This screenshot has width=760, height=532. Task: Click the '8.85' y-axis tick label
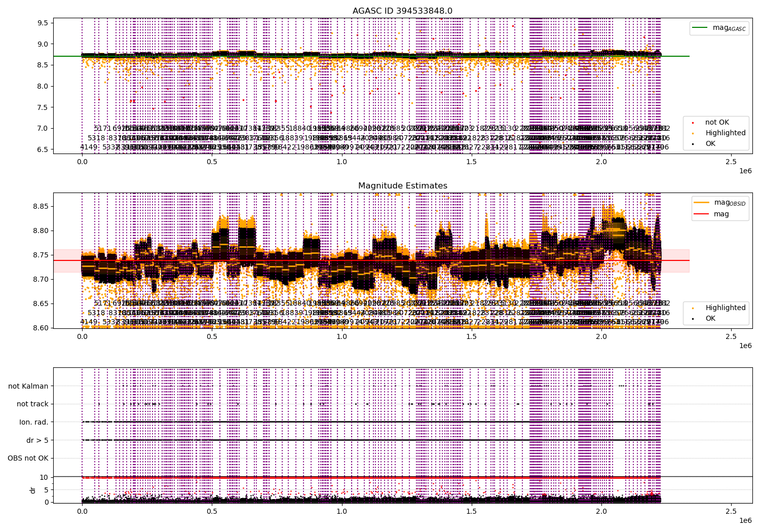(41, 207)
